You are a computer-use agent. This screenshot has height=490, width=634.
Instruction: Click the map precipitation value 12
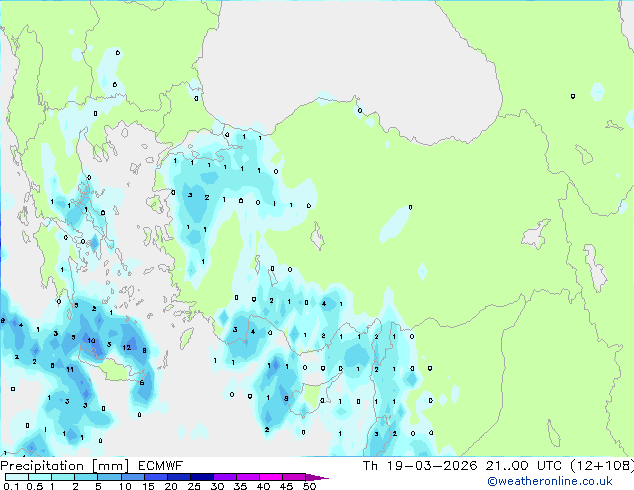pyautogui.click(x=127, y=347)
